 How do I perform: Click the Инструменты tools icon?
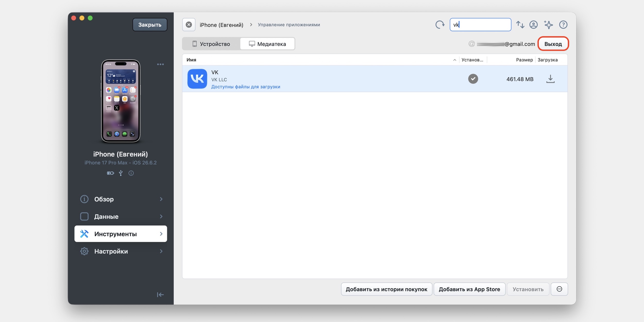[x=84, y=234]
